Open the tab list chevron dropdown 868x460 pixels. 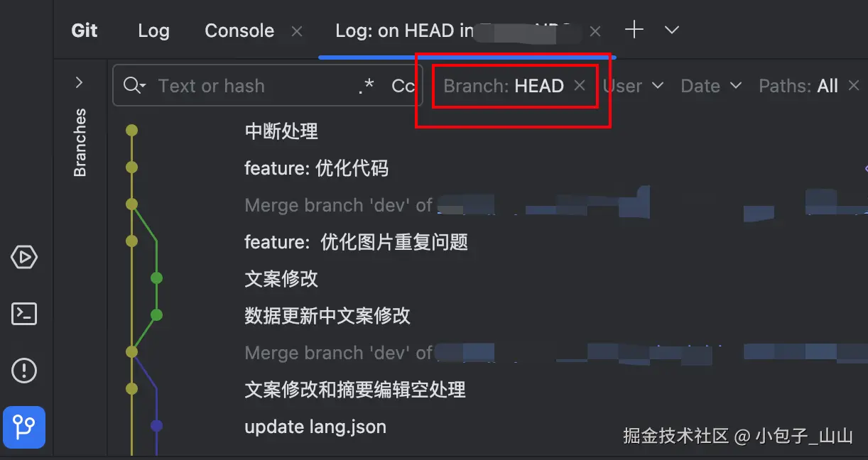coord(671,30)
